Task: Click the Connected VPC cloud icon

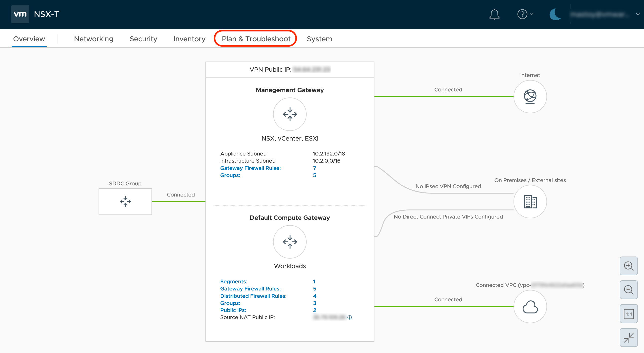Action: (x=530, y=307)
